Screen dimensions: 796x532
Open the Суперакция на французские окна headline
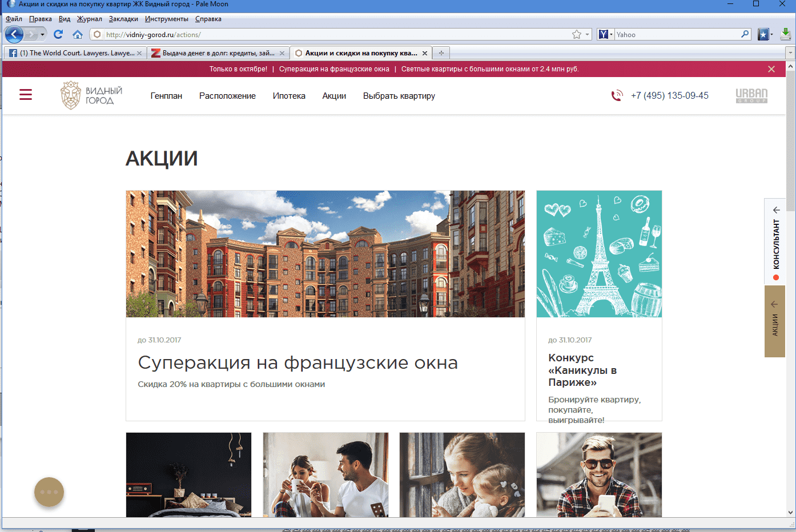(298, 363)
